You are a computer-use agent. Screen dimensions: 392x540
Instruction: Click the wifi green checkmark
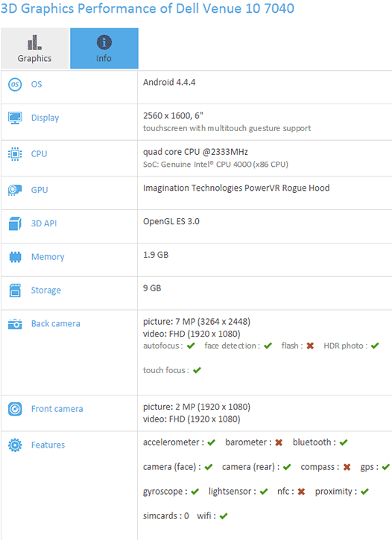click(224, 516)
